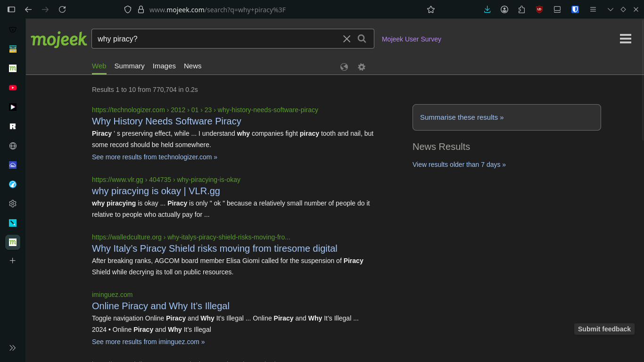This screenshot has height=362, width=644.
Task: View results older than 7 days
Action: click(x=459, y=165)
